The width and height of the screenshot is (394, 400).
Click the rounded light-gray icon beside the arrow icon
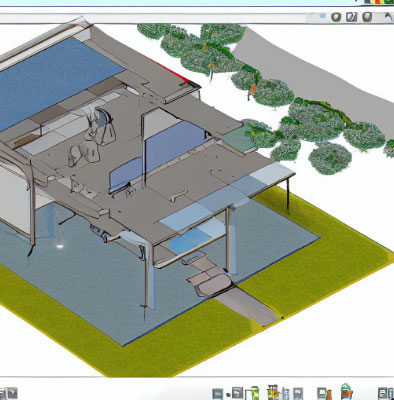[x=367, y=17]
